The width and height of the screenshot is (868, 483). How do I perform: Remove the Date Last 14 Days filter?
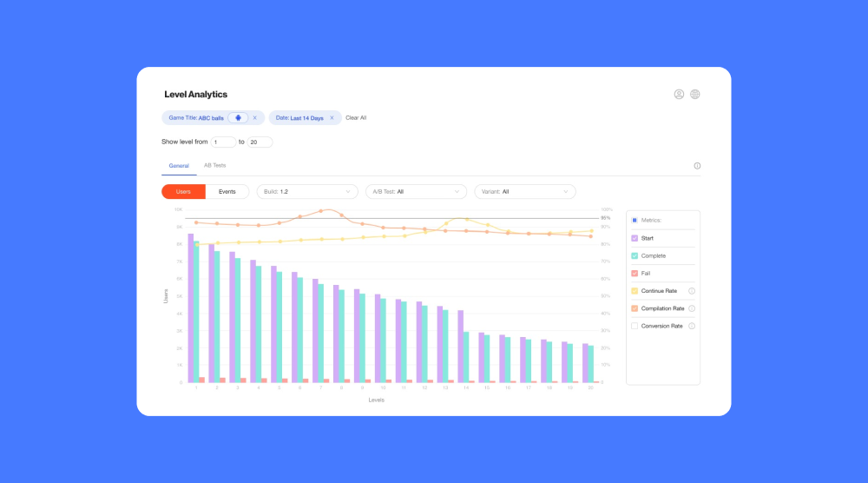(x=332, y=118)
